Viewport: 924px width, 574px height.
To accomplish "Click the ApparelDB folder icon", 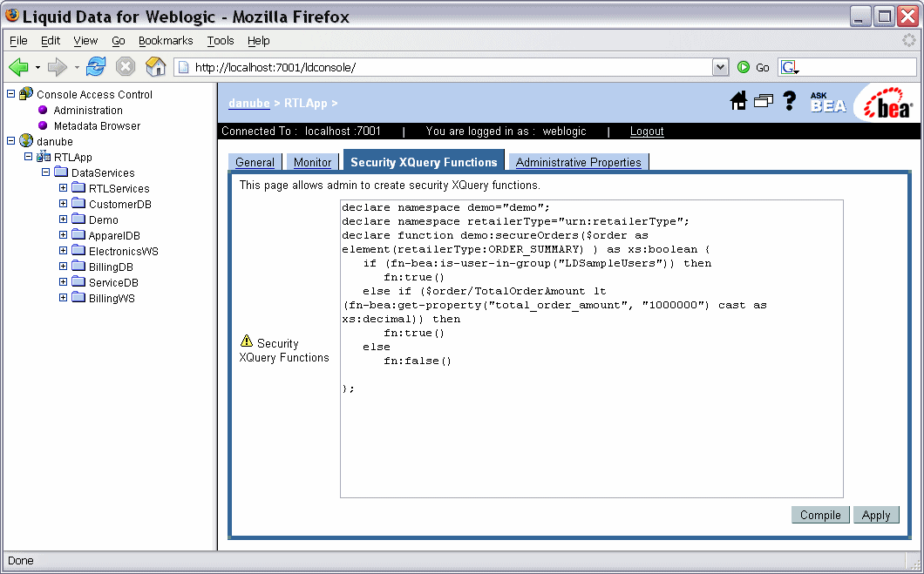I will [x=79, y=235].
